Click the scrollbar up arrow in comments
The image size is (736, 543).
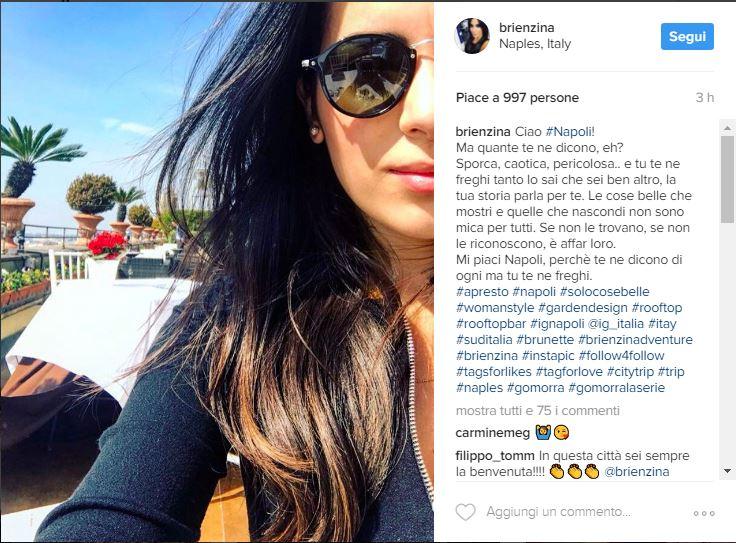coord(727,128)
